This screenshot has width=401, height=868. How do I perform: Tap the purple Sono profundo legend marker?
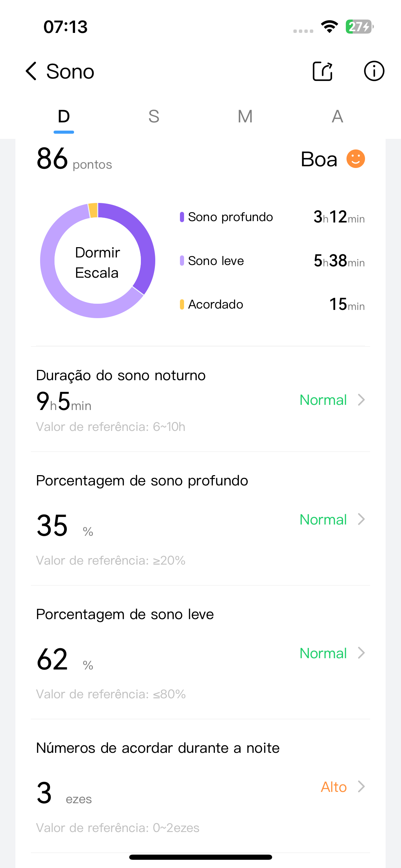[x=182, y=217]
